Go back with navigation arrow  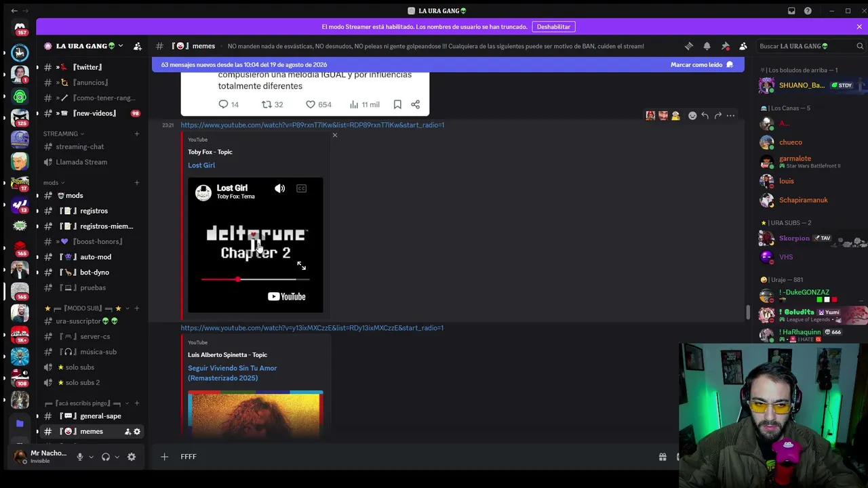tap(14, 11)
